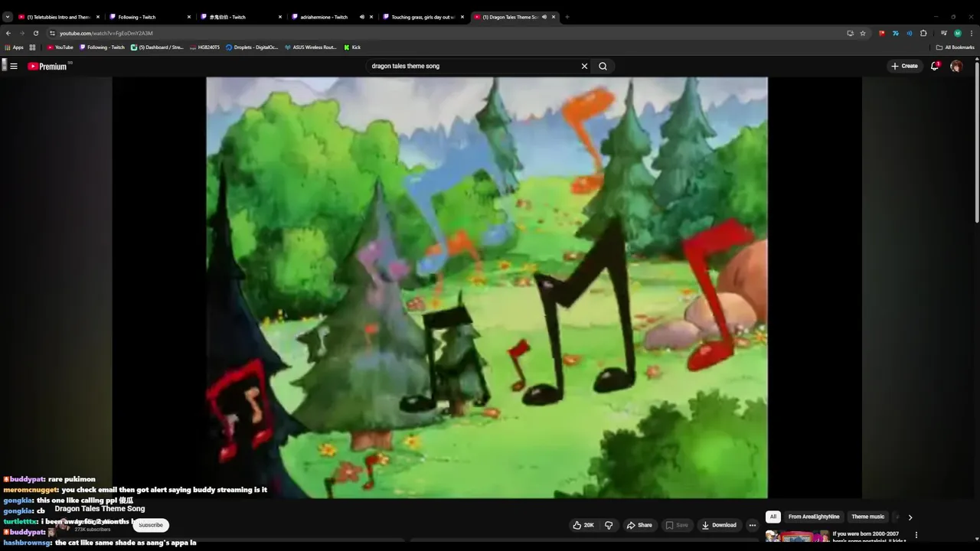Open the media controls icon in toolbar
The image size is (980, 551).
point(944,33)
